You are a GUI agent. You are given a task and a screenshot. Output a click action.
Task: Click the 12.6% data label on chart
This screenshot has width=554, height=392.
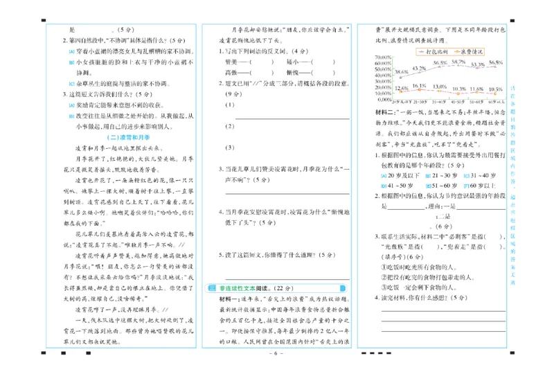tap(402, 89)
